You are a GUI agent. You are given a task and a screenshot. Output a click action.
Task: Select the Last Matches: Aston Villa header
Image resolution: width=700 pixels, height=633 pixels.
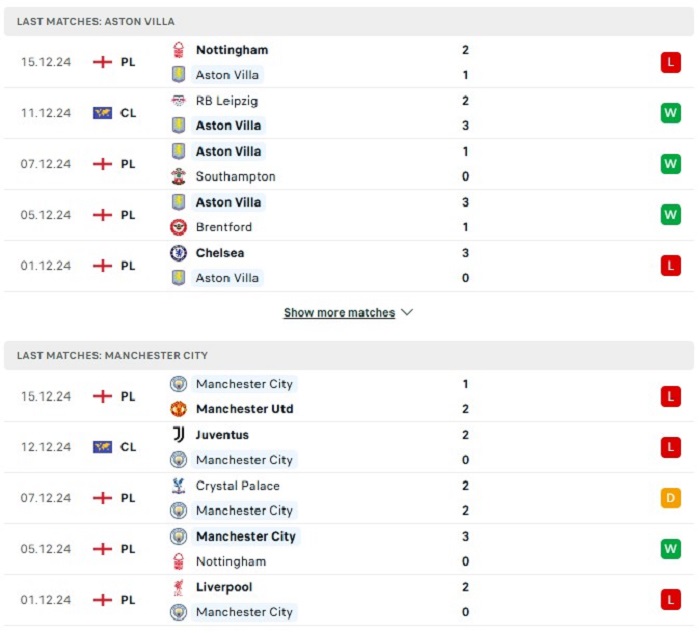[x=349, y=21]
